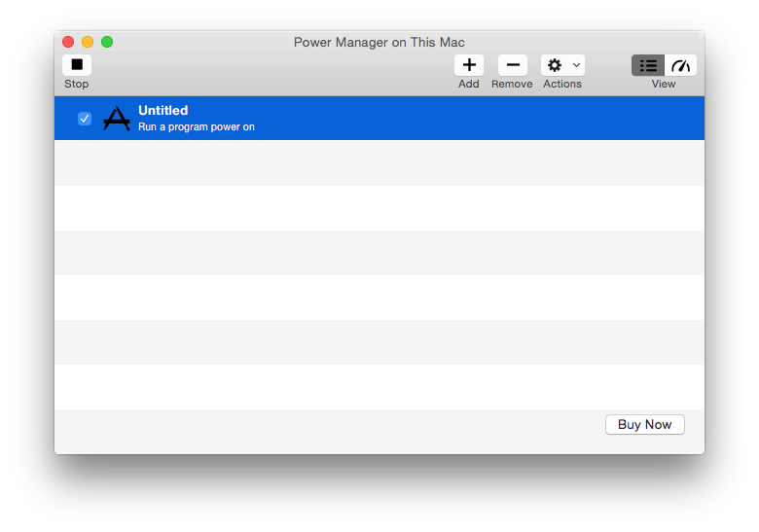
Task: Click the window title Power Manager on This Mac
Action: click(379, 43)
